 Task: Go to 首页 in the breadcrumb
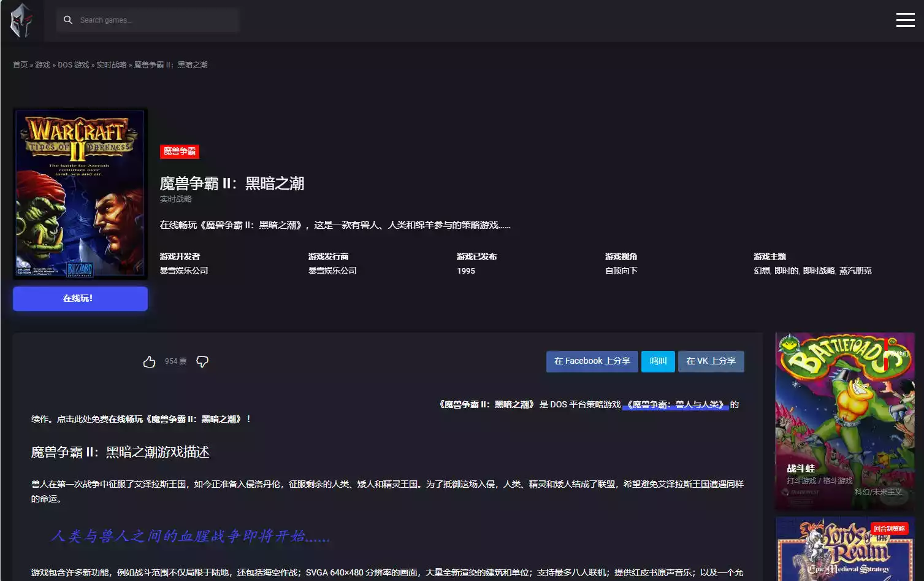coord(20,65)
